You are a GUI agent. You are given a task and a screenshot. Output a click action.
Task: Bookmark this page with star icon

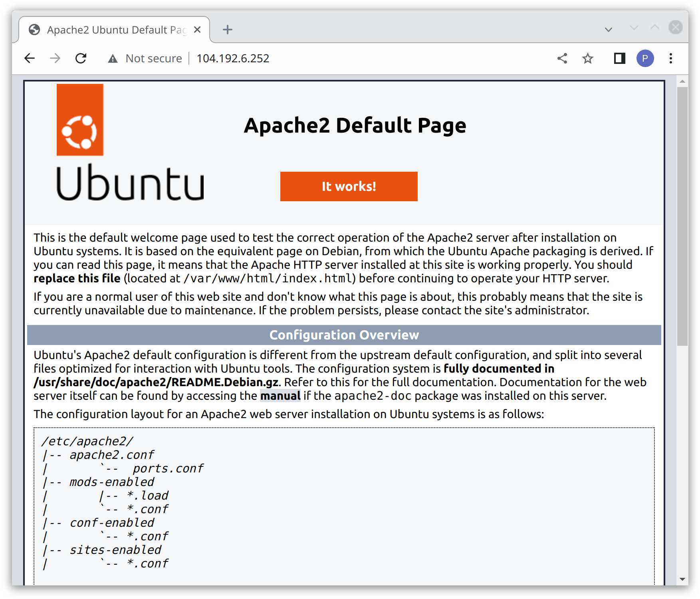pyautogui.click(x=588, y=58)
